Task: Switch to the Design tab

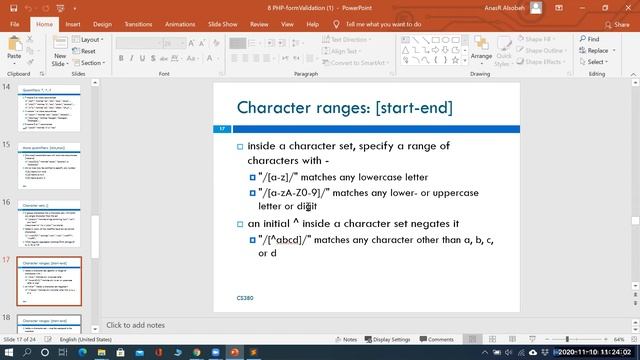Action: [x=102, y=24]
